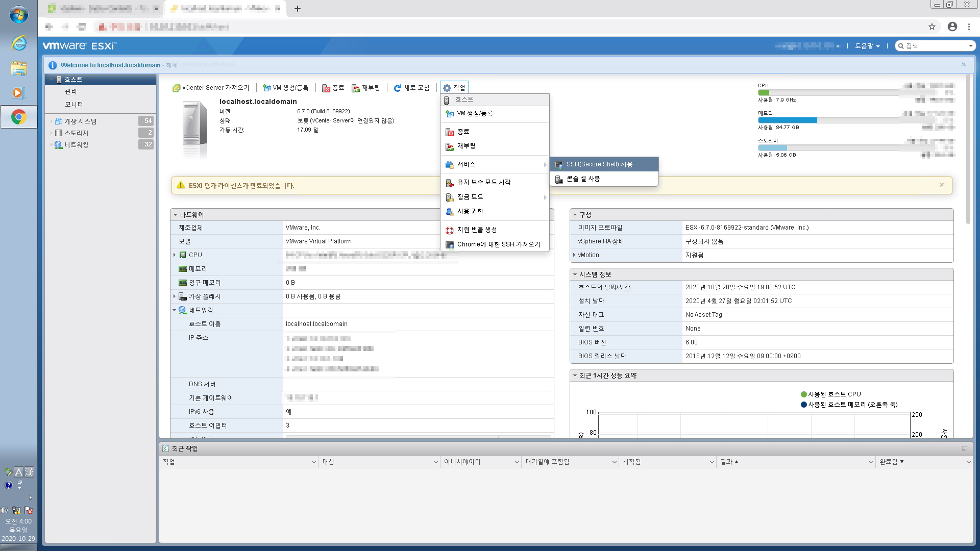Open the 도움말 help dropdown
This screenshot has width=980, height=551.
point(867,46)
